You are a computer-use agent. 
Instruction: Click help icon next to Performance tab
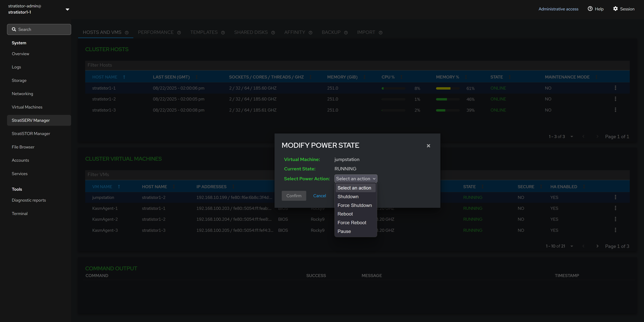pyautogui.click(x=179, y=33)
